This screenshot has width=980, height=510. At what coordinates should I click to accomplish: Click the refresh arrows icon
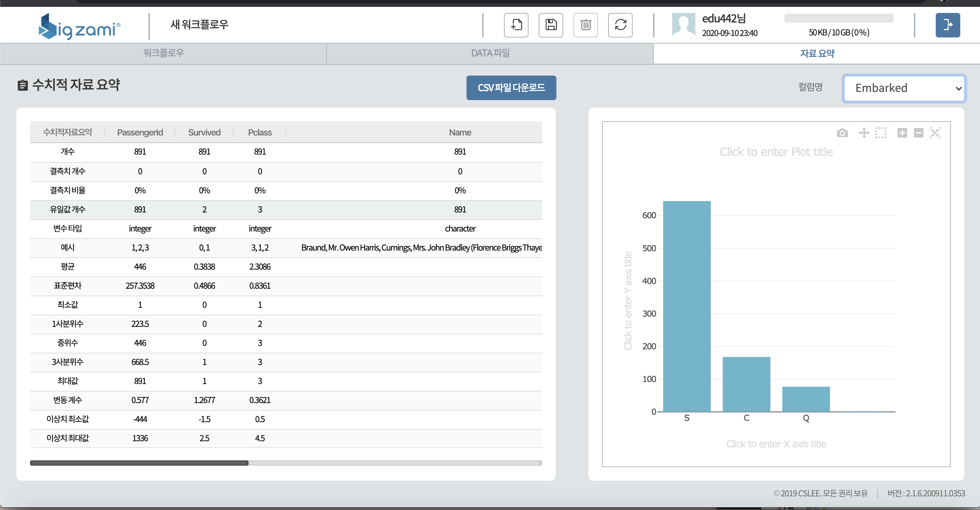point(620,25)
